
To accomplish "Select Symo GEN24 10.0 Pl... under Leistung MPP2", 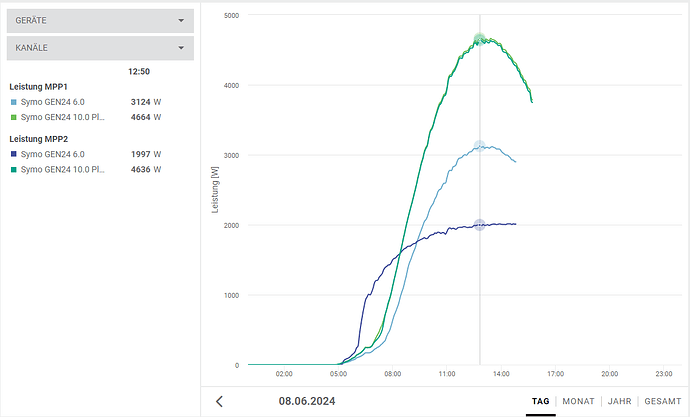I will [62, 169].
